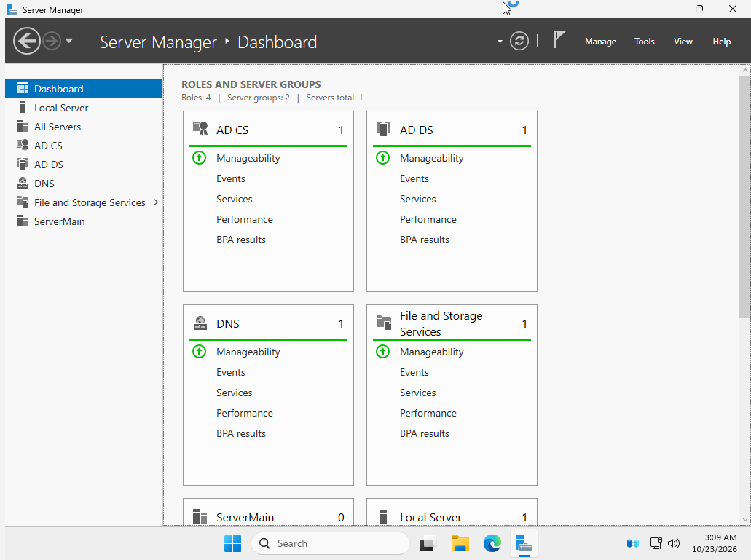The width and height of the screenshot is (751, 560).
Task: Click File and Storage Services tile title
Action: pos(441,323)
